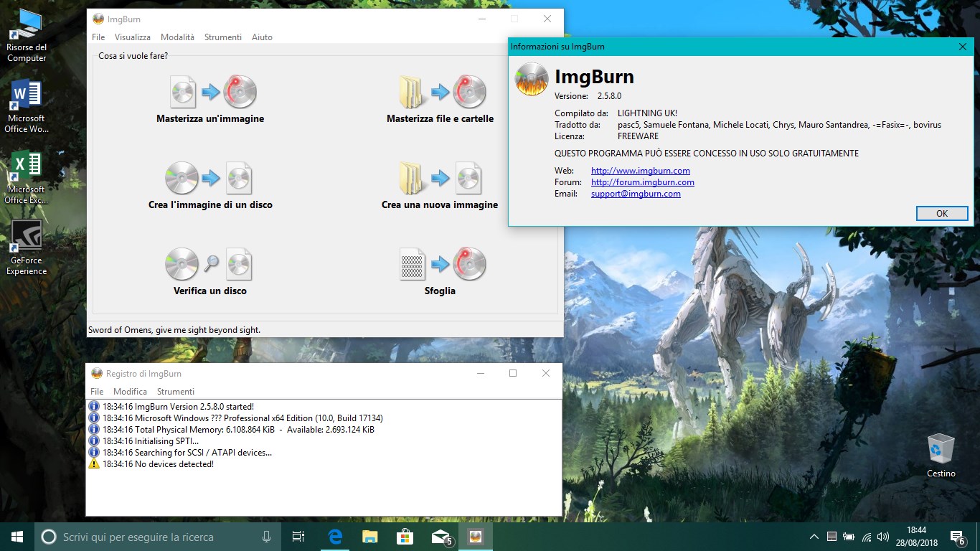Open File Explorer from the taskbar
Image resolution: width=980 pixels, height=551 pixels.
pos(370,536)
